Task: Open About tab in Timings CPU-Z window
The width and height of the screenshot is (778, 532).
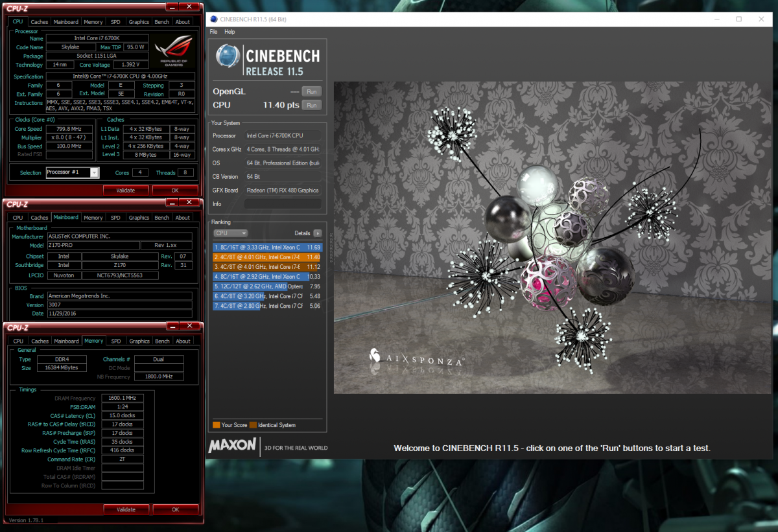Action: point(183,341)
